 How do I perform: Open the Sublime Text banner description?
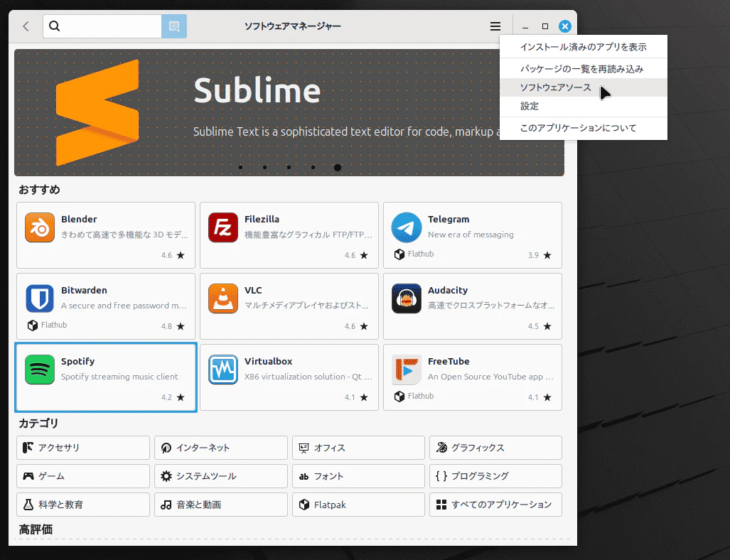(347, 131)
